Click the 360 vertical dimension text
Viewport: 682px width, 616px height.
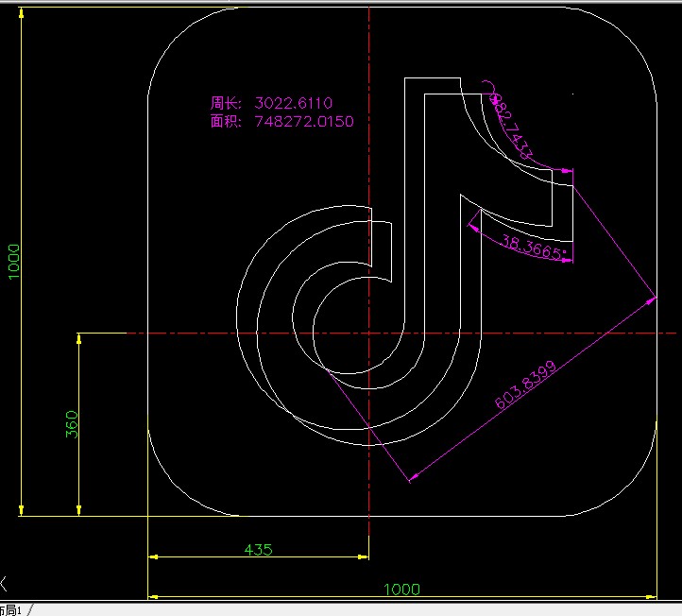point(72,424)
